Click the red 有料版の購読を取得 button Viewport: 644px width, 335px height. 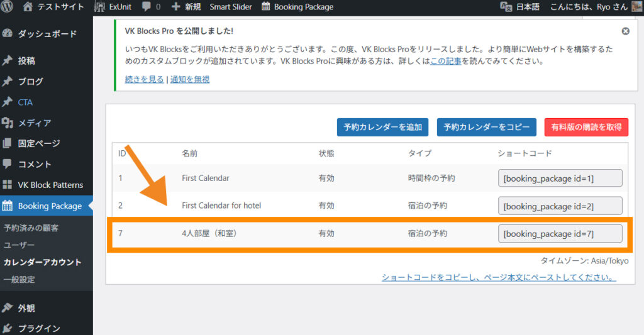[586, 127]
